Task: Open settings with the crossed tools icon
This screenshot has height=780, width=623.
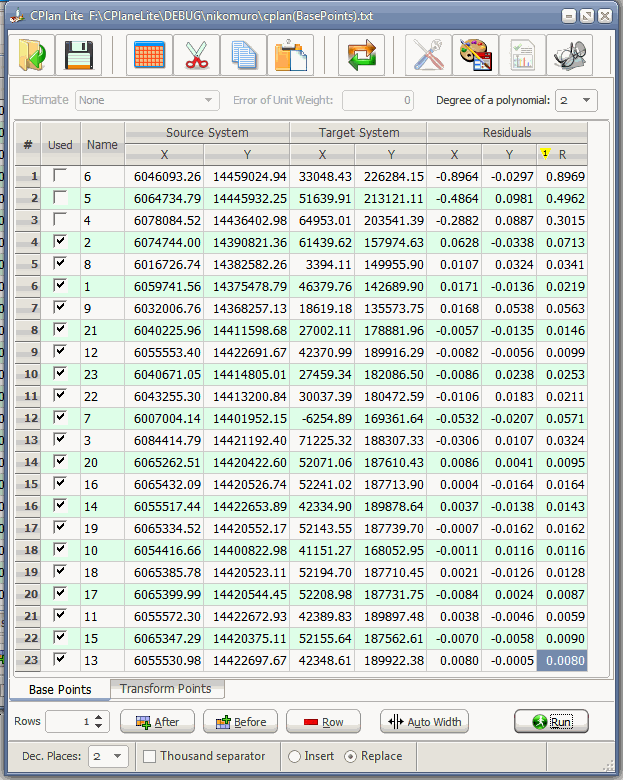Action: click(x=429, y=56)
